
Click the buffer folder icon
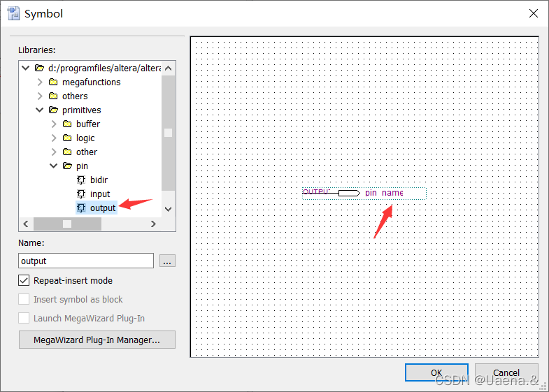click(x=67, y=124)
